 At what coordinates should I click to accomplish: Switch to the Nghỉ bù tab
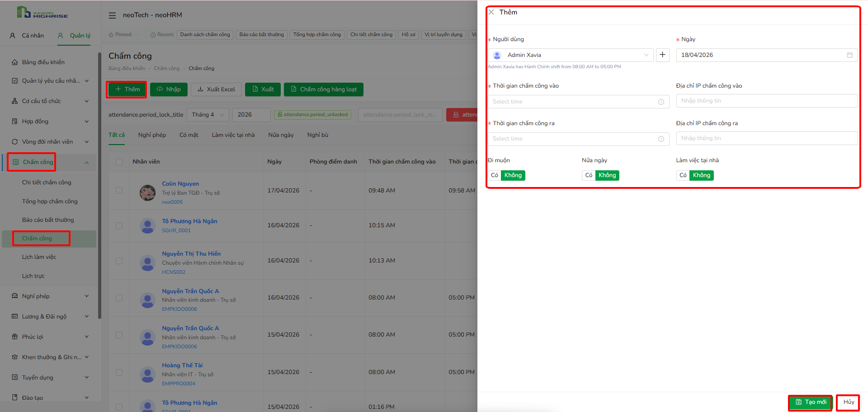(x=318, y=135)
